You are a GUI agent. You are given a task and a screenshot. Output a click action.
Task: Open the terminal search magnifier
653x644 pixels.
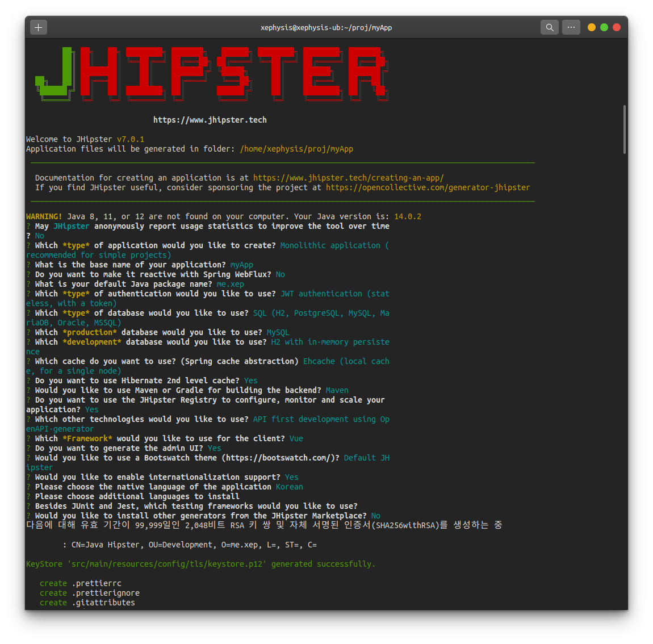point(549,27)
